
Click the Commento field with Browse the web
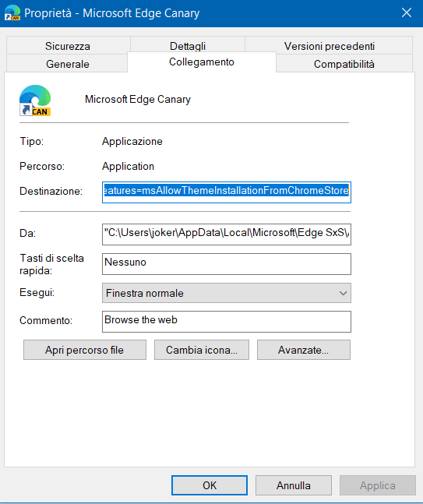click(227, 322)
